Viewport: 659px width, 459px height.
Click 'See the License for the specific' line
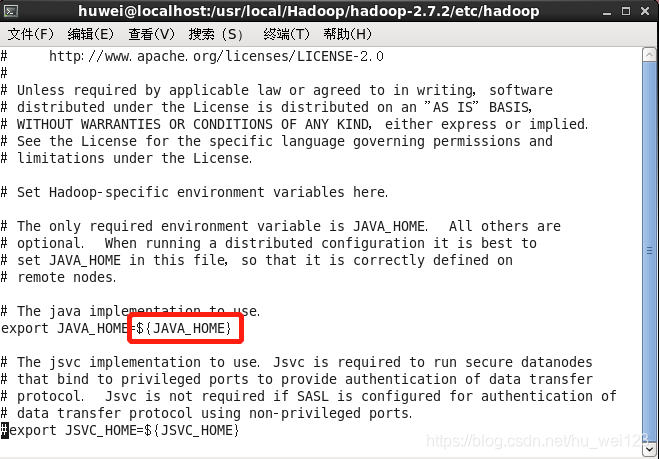pos(277,141)
